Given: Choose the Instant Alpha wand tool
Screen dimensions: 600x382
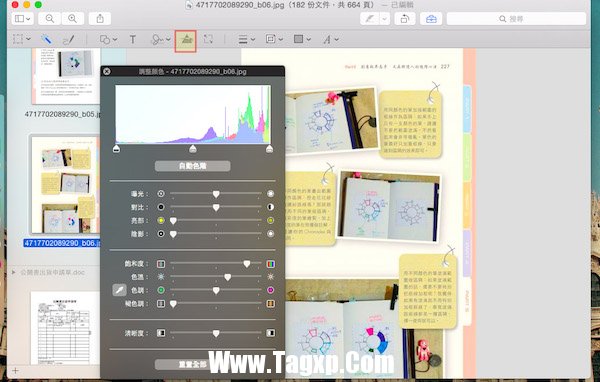Looking at the screenshot, I should coord(46,39).
